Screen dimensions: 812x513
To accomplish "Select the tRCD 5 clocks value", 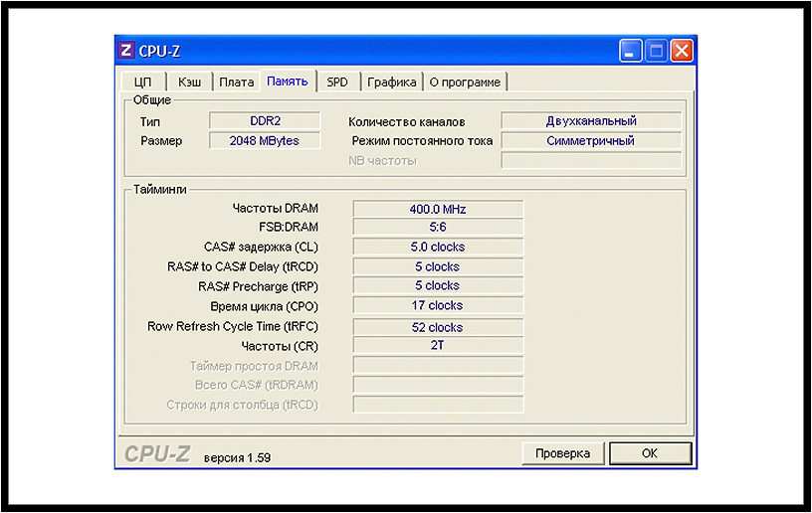I will pos(438,266).
